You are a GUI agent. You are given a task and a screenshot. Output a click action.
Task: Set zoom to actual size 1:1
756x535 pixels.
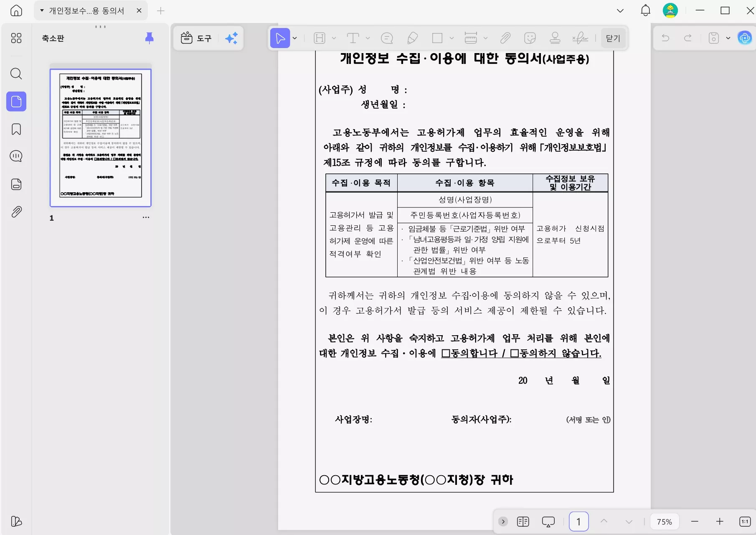[745, 521]
